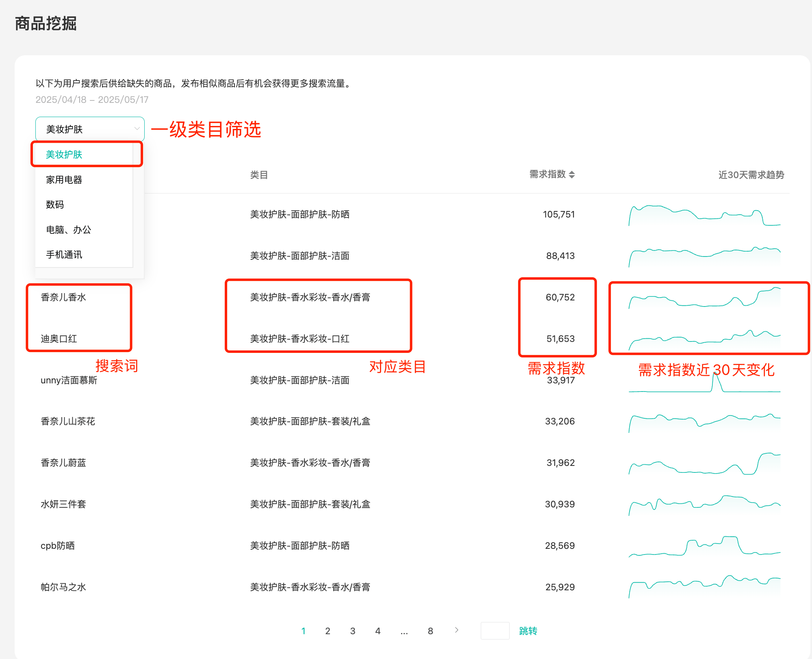Screen dimensions: 812x659
Task: Click the 防晒 105,751 trend sparkline
Action: coord(704,215)
